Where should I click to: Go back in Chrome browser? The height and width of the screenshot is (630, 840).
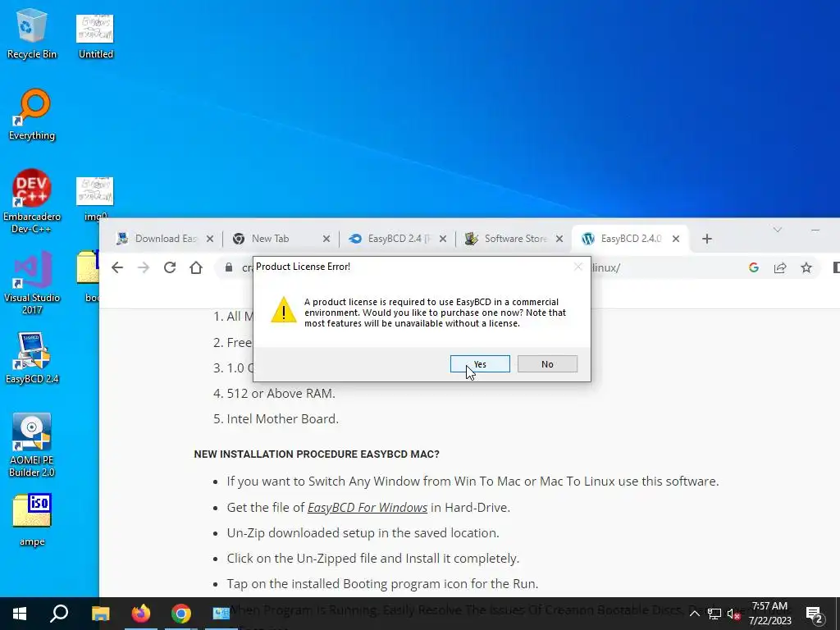tap(117, 267)
